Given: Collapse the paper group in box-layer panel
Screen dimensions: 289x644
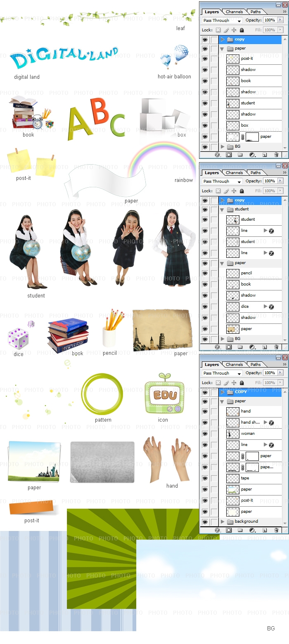Looking at the screenshot, I should click(222, 49).
